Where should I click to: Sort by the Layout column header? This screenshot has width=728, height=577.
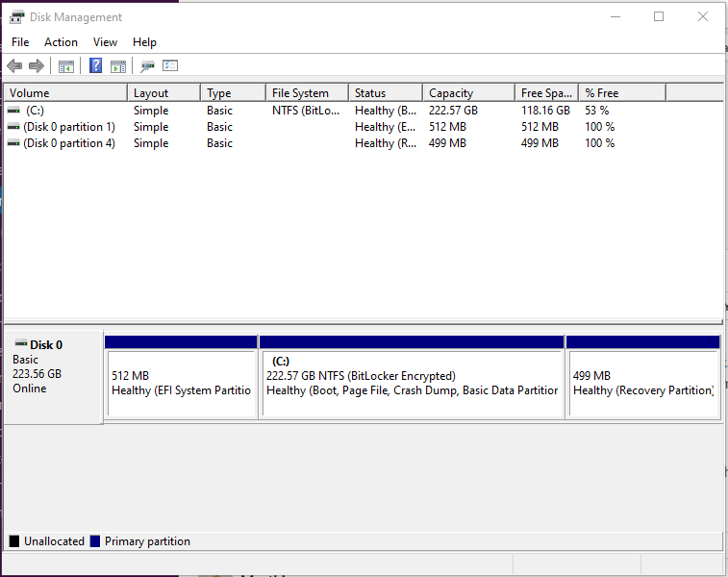pos(164,93)
